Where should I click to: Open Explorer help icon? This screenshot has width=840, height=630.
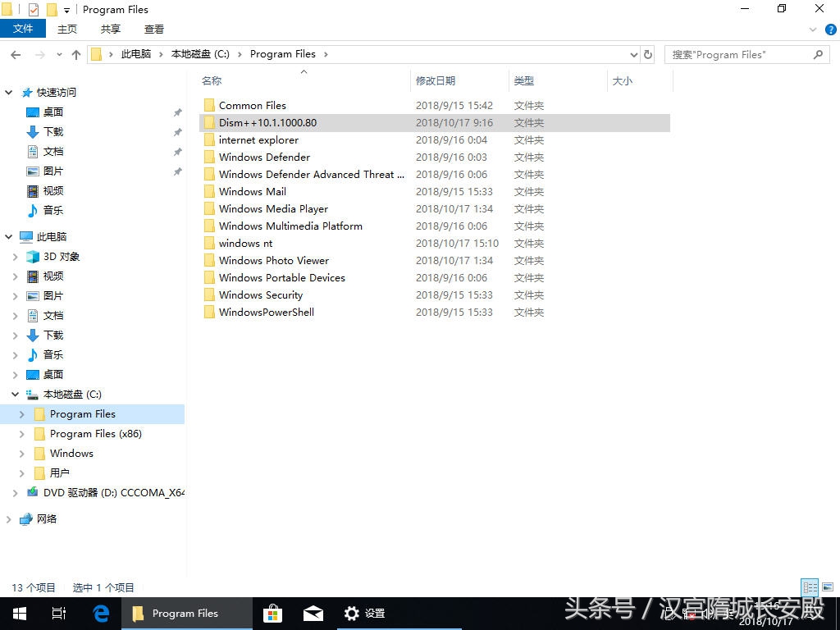point(830,30)
